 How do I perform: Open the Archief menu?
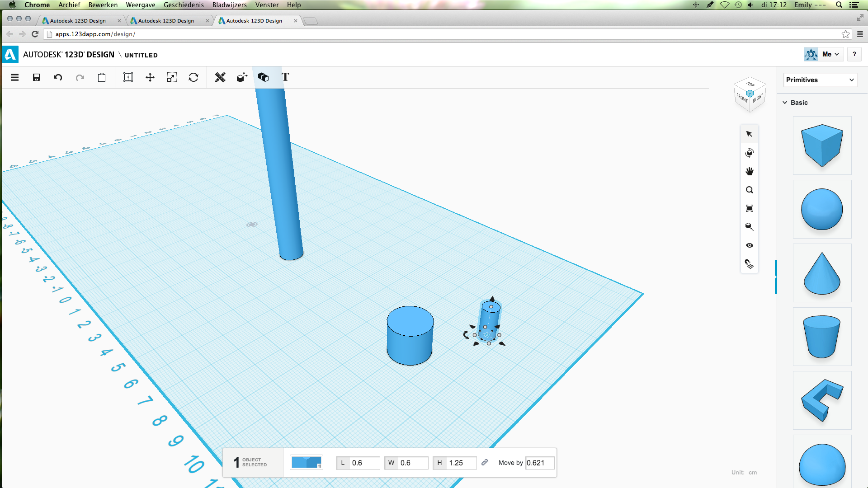pyautogui.click(x=69, y=5)
